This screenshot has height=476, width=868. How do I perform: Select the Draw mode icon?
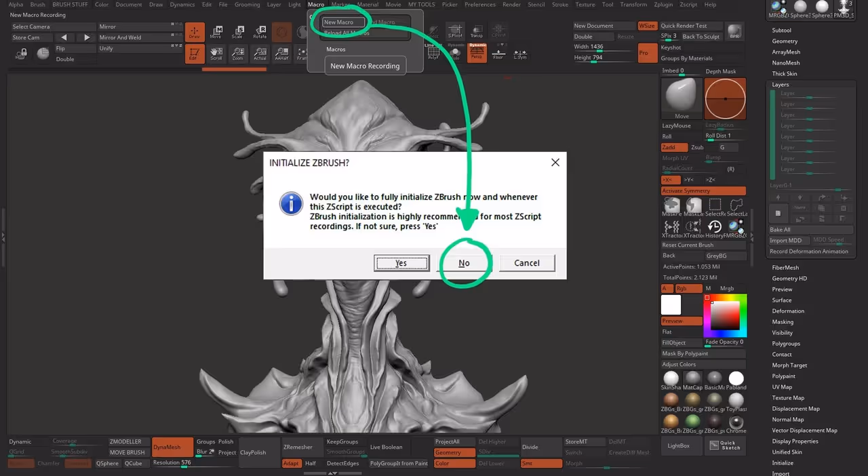click(x=195, y=32)
